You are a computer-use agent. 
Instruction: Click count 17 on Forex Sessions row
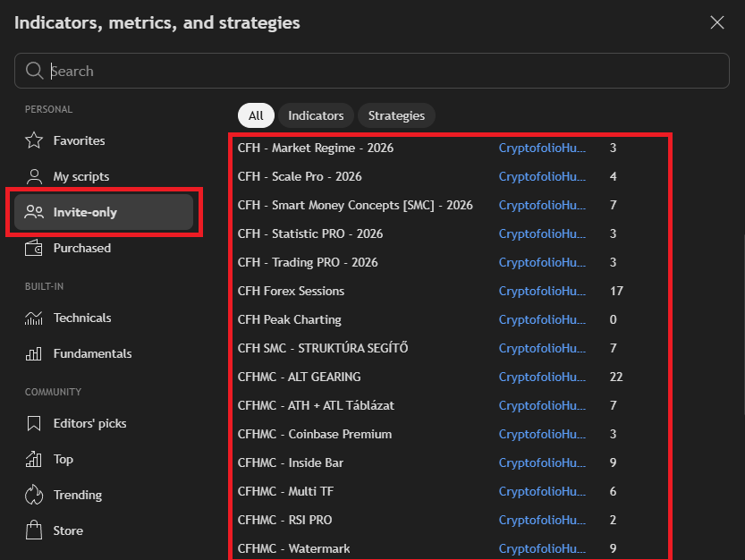point(616,291)
